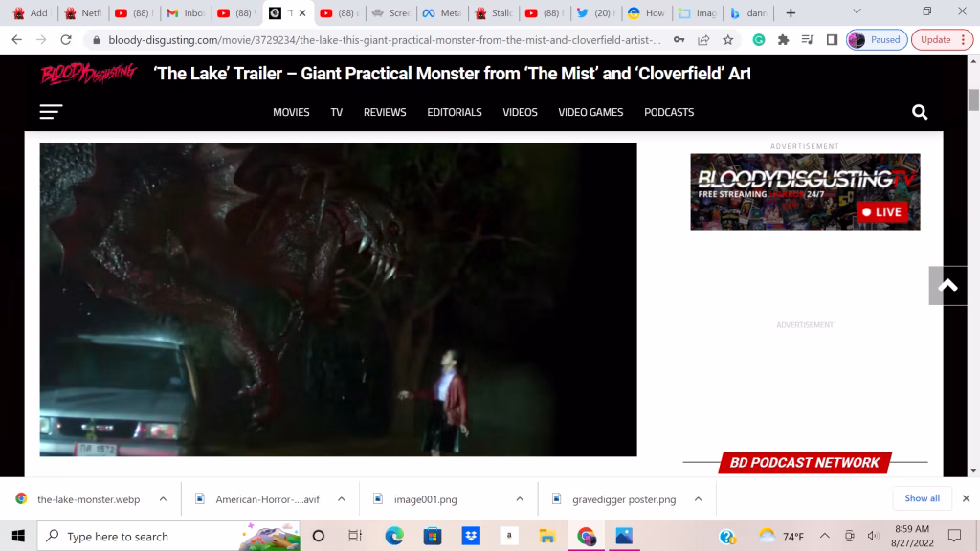Open the EDITORIALS nav item
This screenshot has width=980, height=551.
point(455,113)
